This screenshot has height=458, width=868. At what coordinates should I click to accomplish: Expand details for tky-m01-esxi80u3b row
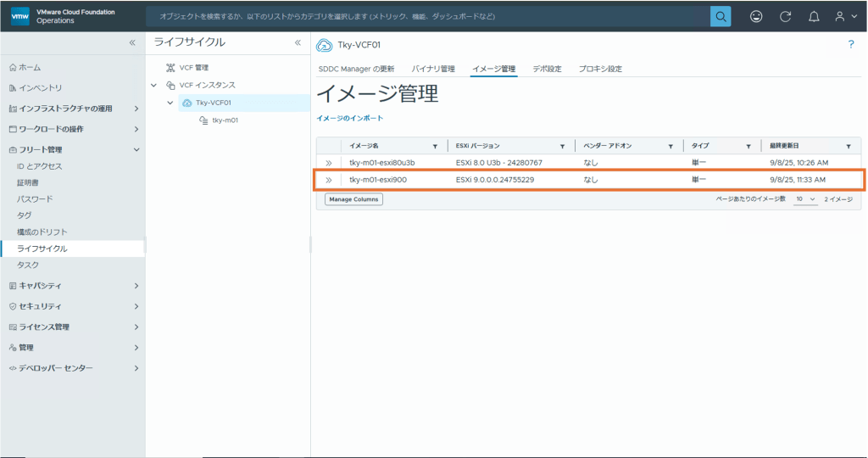pyautogui.click(x=329, y=163)
